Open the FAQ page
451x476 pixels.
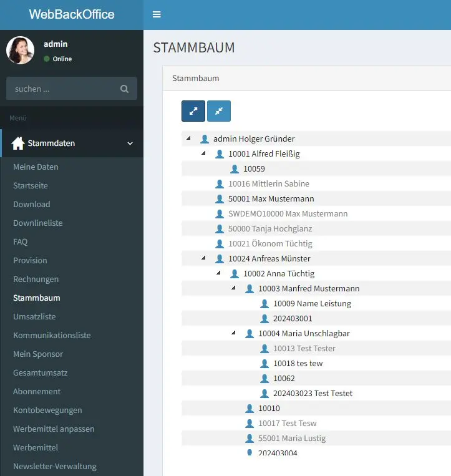click(x=21, y=241)
